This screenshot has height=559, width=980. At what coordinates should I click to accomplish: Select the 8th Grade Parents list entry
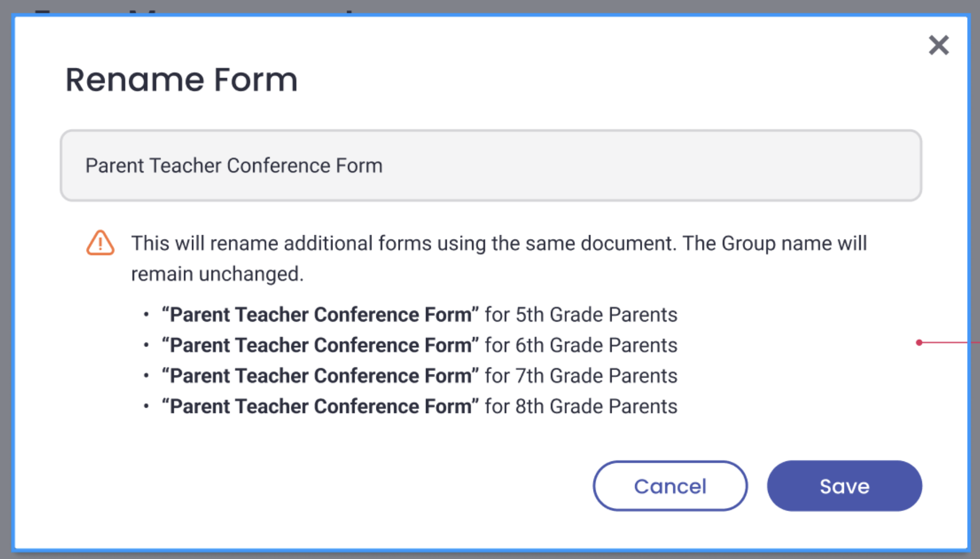tap(419, 406)
